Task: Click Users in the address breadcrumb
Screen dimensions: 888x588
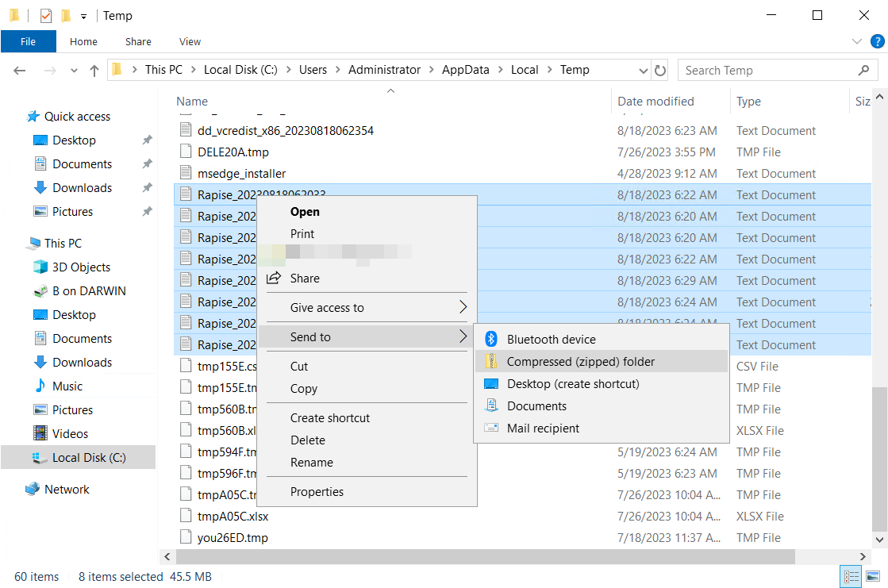Action: coord(313,70)
